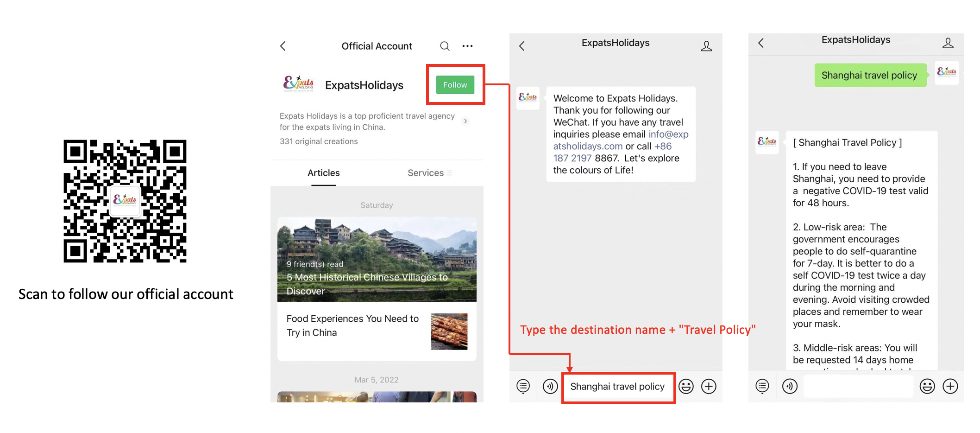Open profile icon in travel policy chat
This screenshot has height=433, width=980.
click(x=948, y=43)
